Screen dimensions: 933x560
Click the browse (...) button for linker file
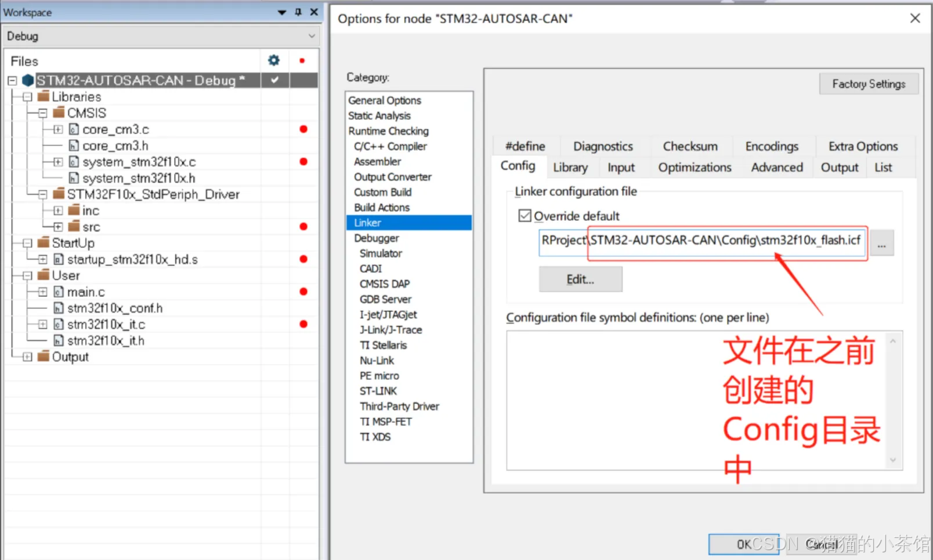tap(881, 243)
